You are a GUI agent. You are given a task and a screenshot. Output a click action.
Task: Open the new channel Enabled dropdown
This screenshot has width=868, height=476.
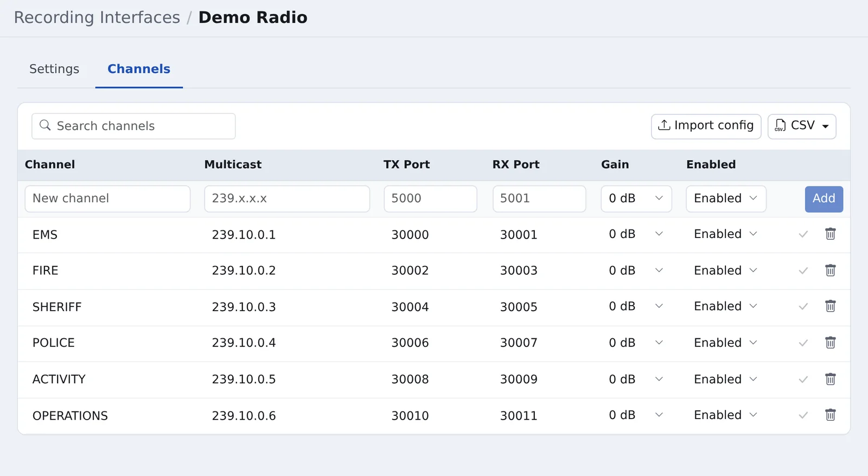click(x=726, y=199)
